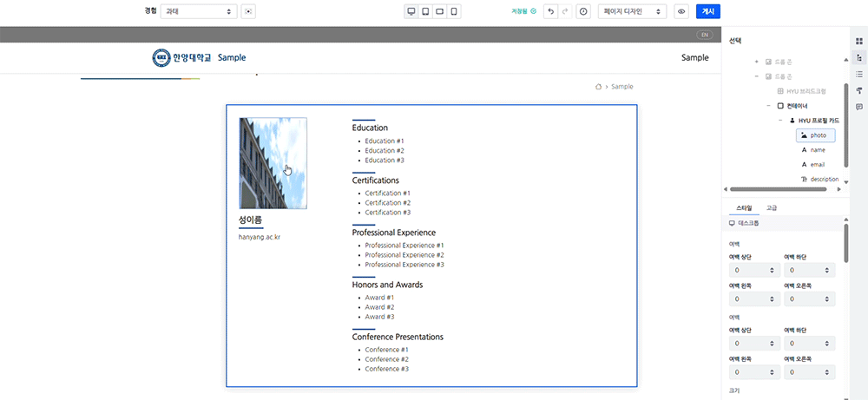Open the 페이지 디자인 dropdown
Image resolution: width=868 pixels, height=400 pixels.
pyautogui.click(x=632, y=12)
